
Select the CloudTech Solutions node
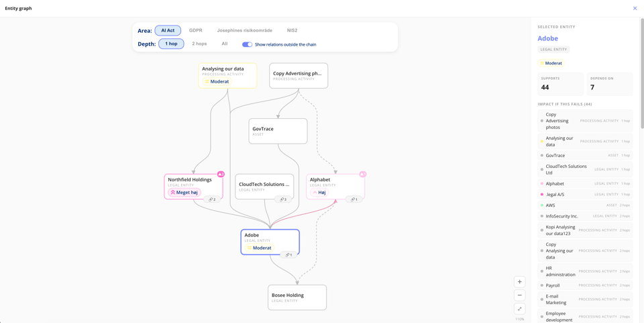[264, 187]
